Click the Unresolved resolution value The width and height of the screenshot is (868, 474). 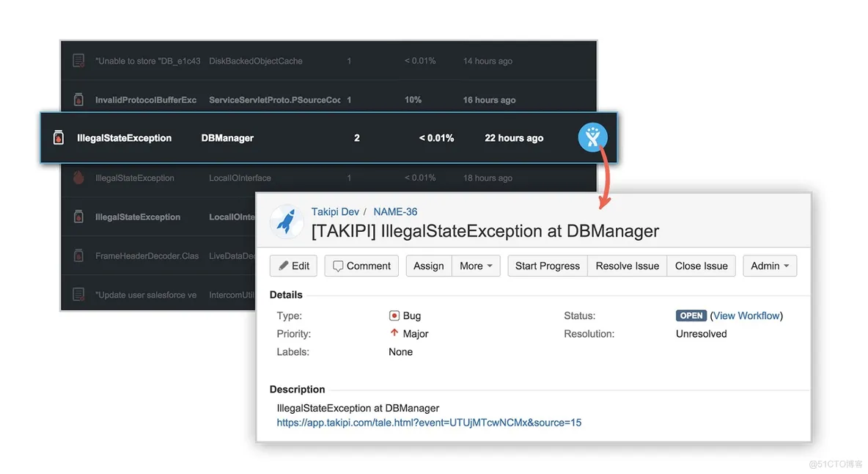click(702, 334)
